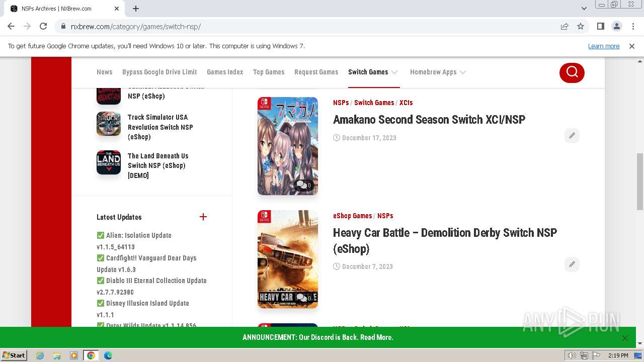Open Internet Explorer from the taskbar
This screenshot has width=644, height=362.
(40, 355)
